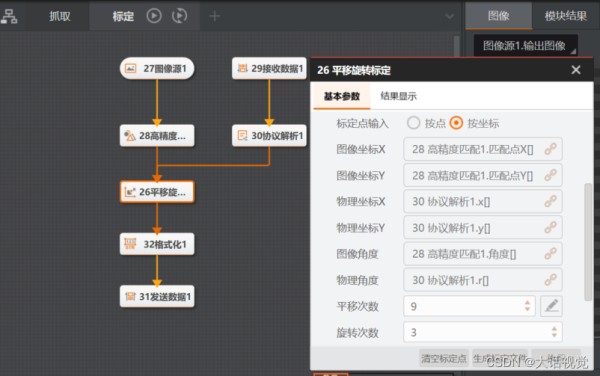Viewport: 600px width, 376px height.
Task: Open the 模块结果 tab
Action: [x=566, y=16]
